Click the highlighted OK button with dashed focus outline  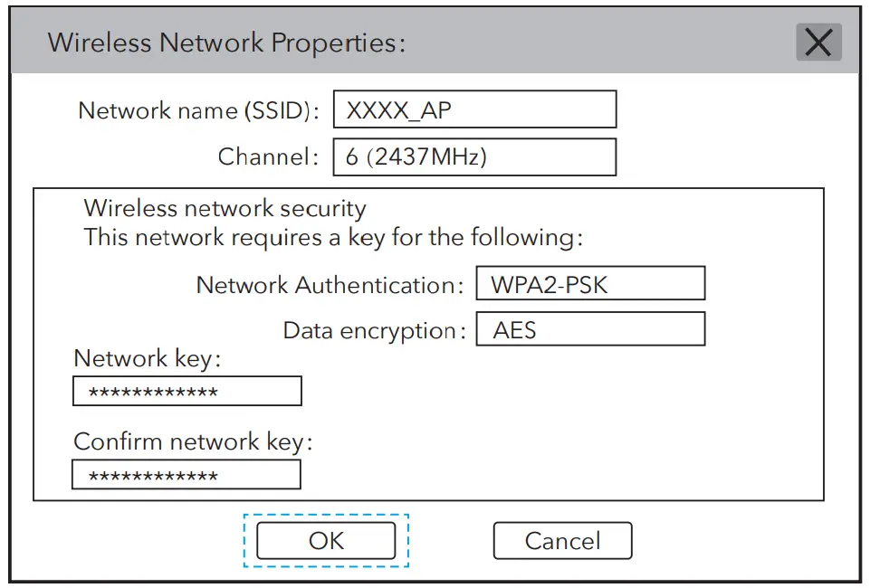[326, 540]
